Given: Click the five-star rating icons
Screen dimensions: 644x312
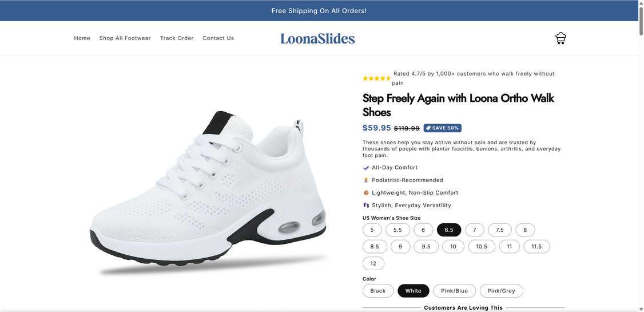Looking at the screenshot, I should tap(377, 78).
